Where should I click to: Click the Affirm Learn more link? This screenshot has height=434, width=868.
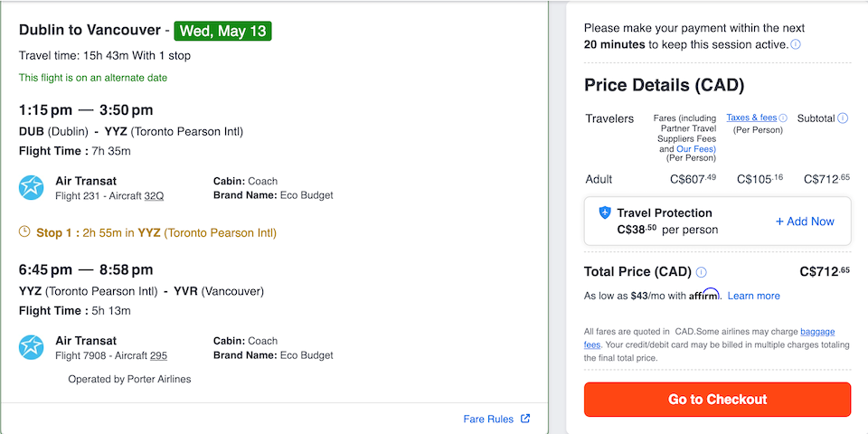pos(753,296)
